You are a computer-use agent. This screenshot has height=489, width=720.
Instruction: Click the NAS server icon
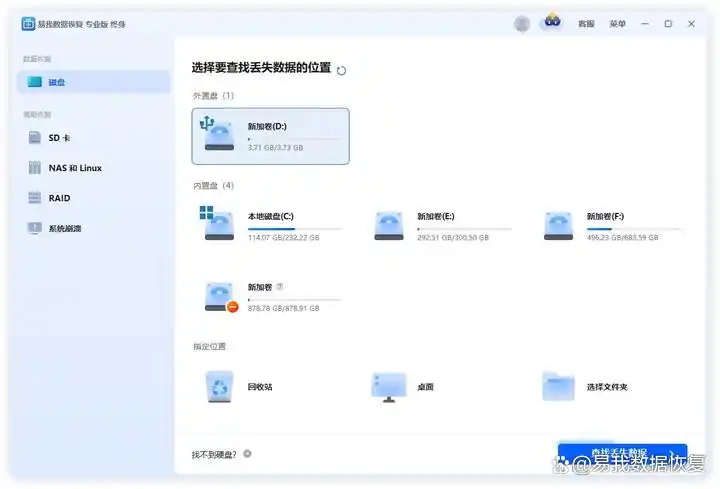[35, 168]
